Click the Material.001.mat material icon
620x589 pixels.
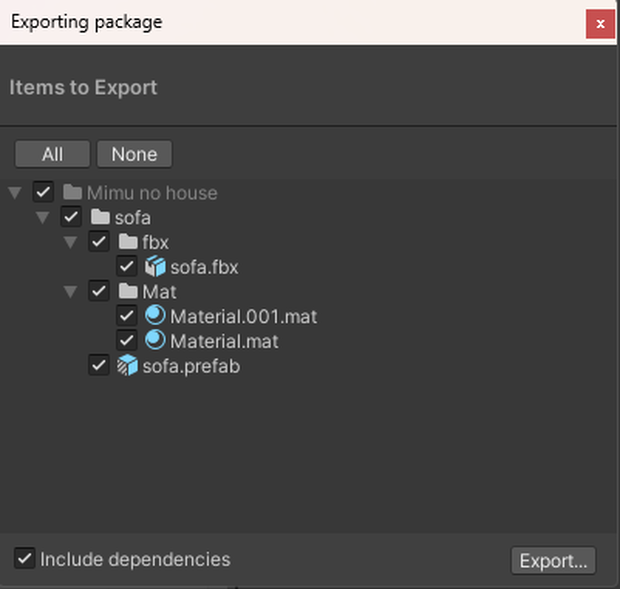pyautogui.click(x=155, y=316)
